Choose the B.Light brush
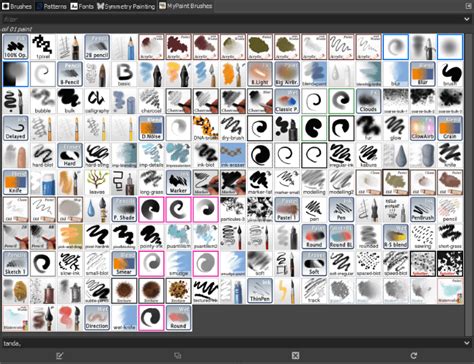This screenshot has width=474, height=364. [x=260, y=74]
